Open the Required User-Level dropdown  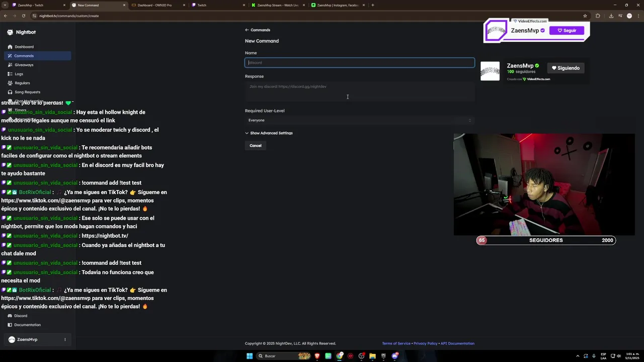(360, 120)
